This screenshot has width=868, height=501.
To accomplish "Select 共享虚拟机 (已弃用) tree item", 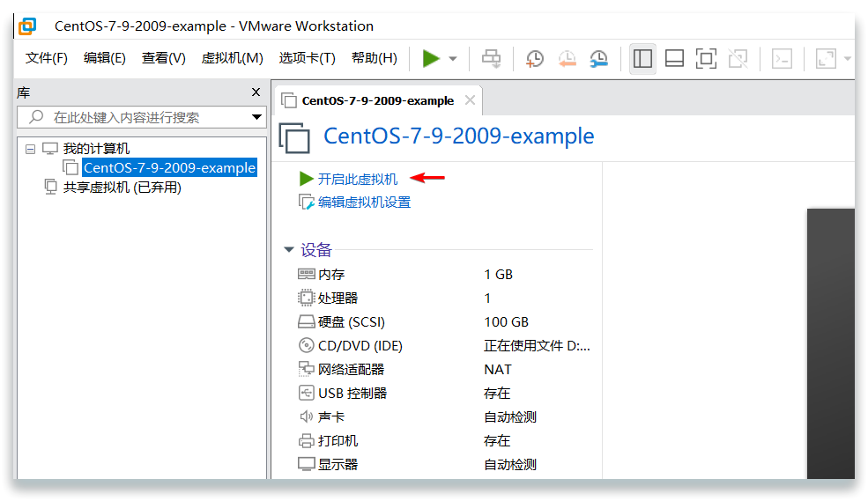I will click(122, 188).
